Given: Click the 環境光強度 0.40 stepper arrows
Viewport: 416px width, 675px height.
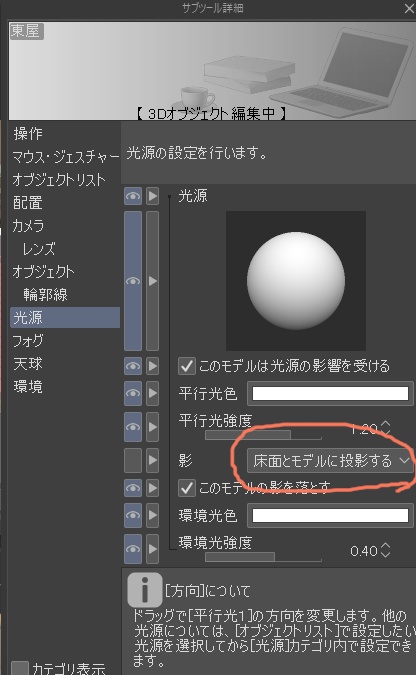Looking at the screenshot, I should (x=385, y=550).
